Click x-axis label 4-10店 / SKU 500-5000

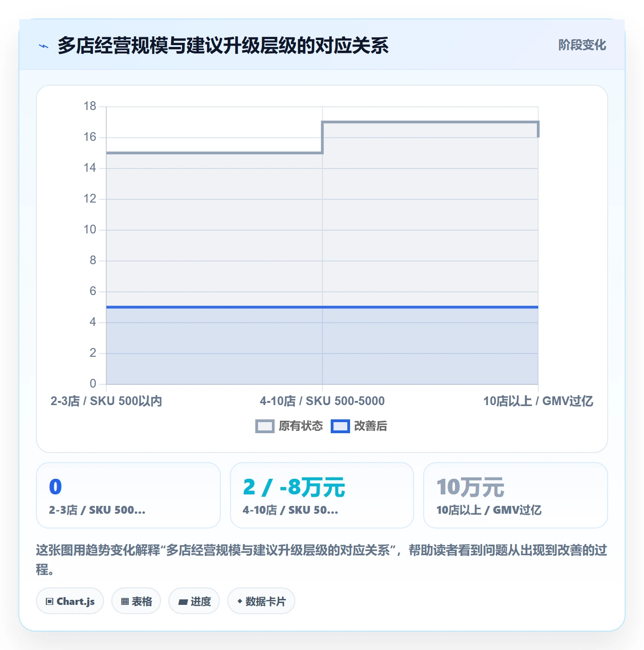click(322, 401)
